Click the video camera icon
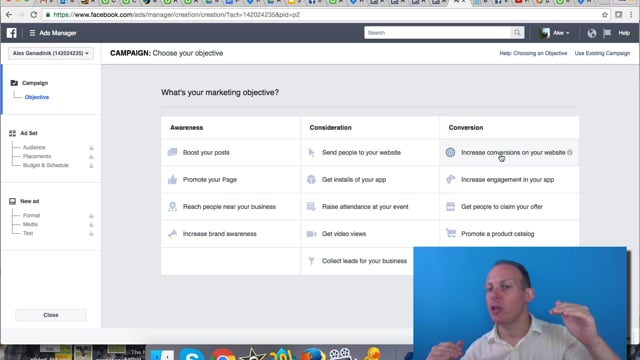 [311, 234]
